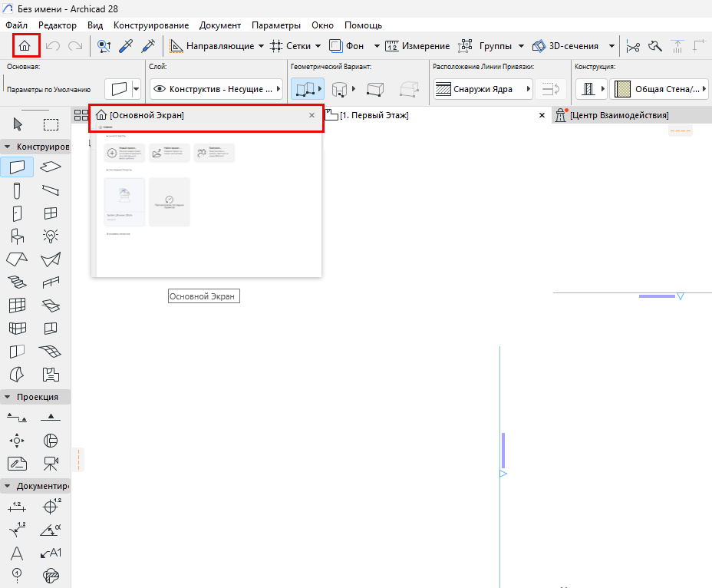Select the Camera tool under Проекция
This screenshot has width=712, height=588.
tap(51, 464)
